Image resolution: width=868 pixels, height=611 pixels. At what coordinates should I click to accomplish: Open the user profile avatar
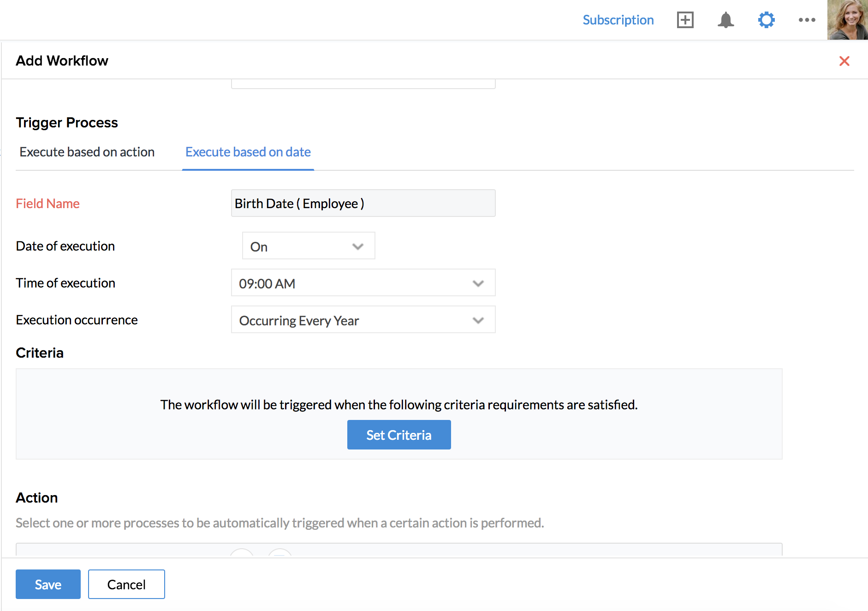click(x=847, y=20)
